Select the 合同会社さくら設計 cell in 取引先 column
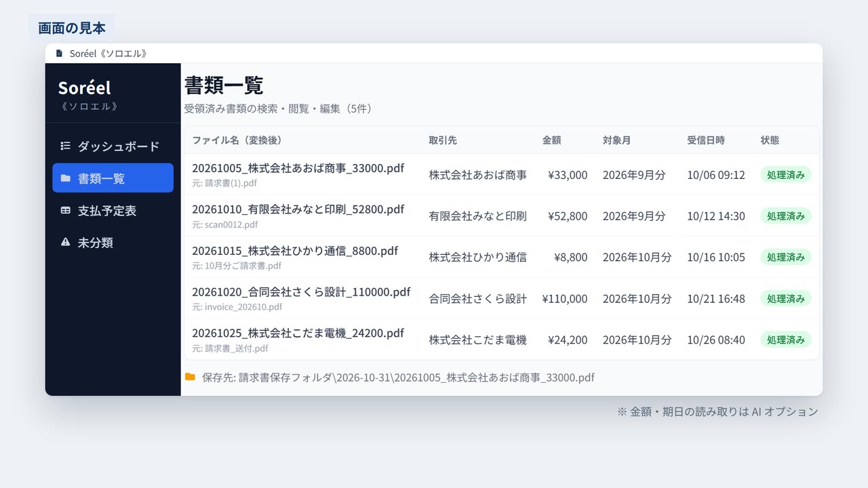The height and width of the screenshot is (488, 868). [x=477, y=299]
